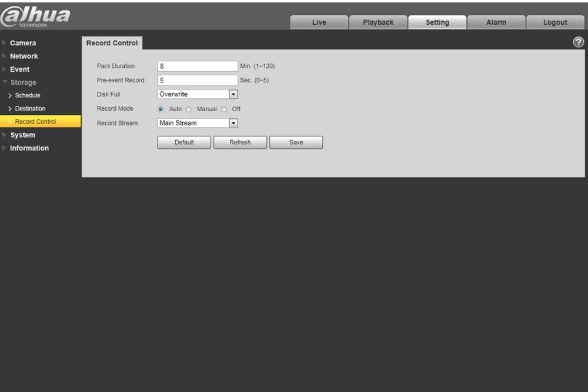Image resolution: width=588 pixels, height=392 pixels.
Task: Select the Record Control panel tab
Action: [x=112, y=43]
